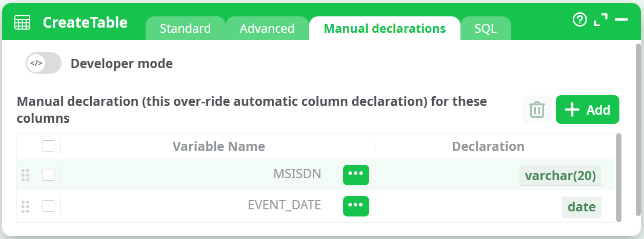Tick the MSISDN row checkbox
The height and width of the screenshot is (239, 644).
[48, 175]
